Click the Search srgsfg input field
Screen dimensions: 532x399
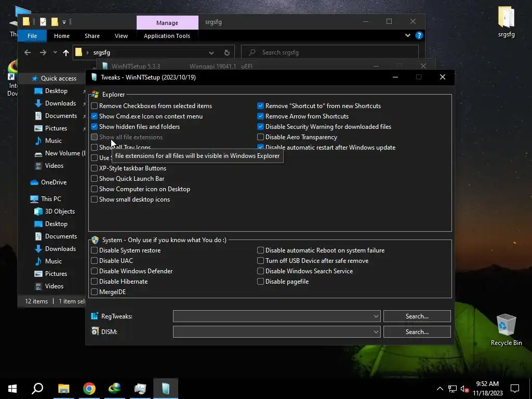coord(329,52)
